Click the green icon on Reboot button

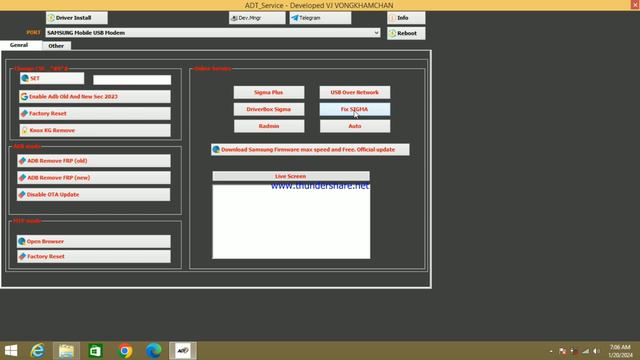click(x=393, y=33)
